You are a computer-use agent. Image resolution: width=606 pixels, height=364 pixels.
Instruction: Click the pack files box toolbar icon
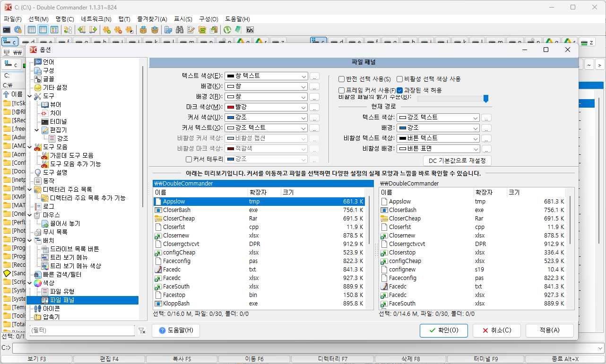[x=143, y=30]
